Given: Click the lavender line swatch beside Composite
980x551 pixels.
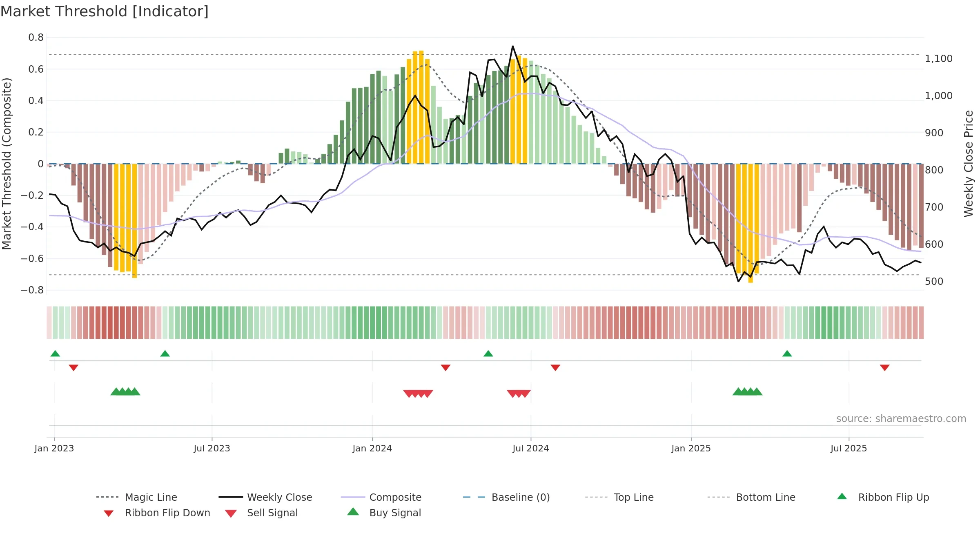Looking at the screenshot, I should click(x=353, y=497).
